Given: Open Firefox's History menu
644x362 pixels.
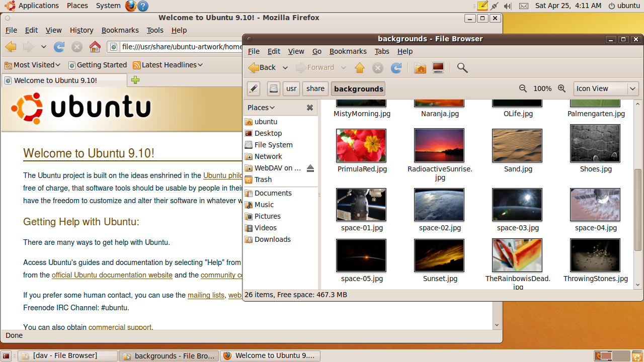Looking at the screenshot, I should 82,30.
